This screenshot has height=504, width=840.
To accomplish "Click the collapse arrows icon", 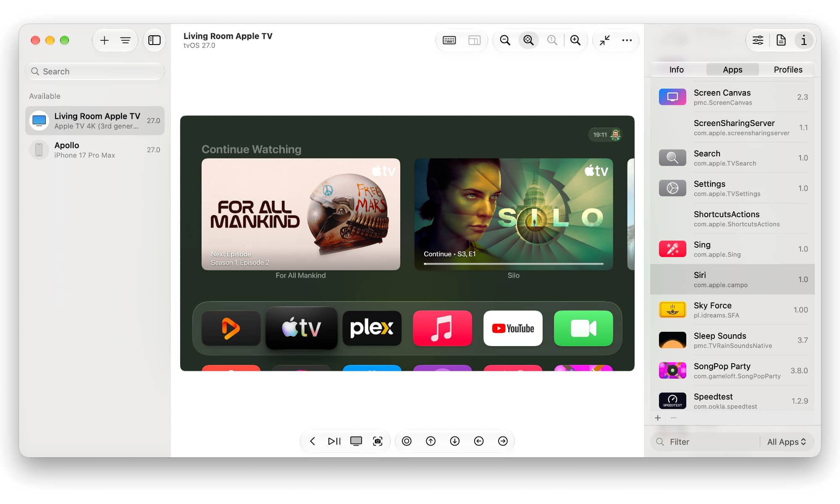I will [605, 40].
